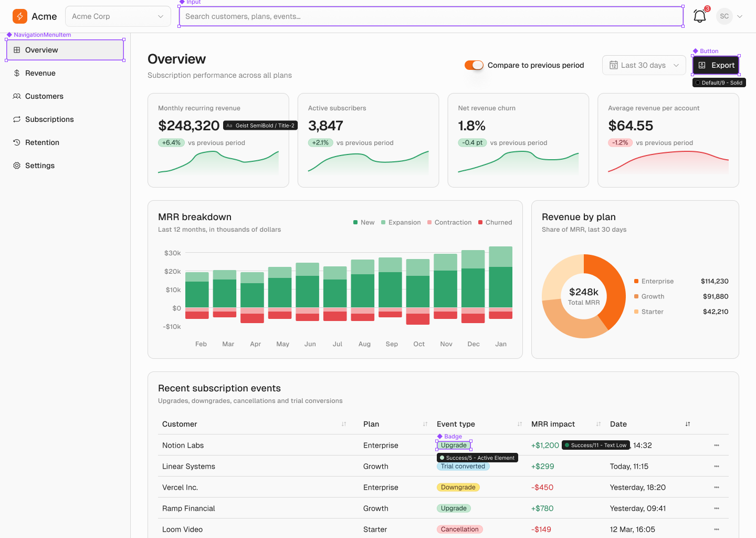The image size is (756, 538).
Task: Open the SC account menu
Action: (x=730, y=16)
